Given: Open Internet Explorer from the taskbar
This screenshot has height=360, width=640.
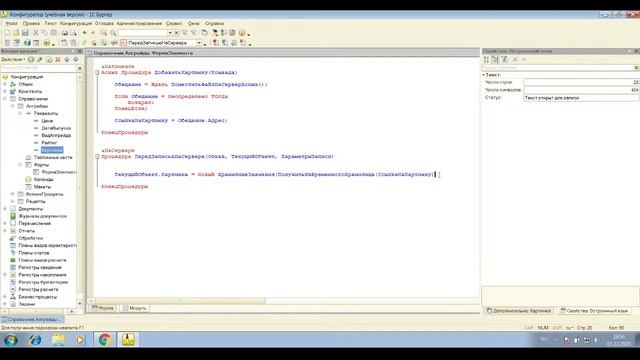Looking at the screenshot, I should point(35,339).
